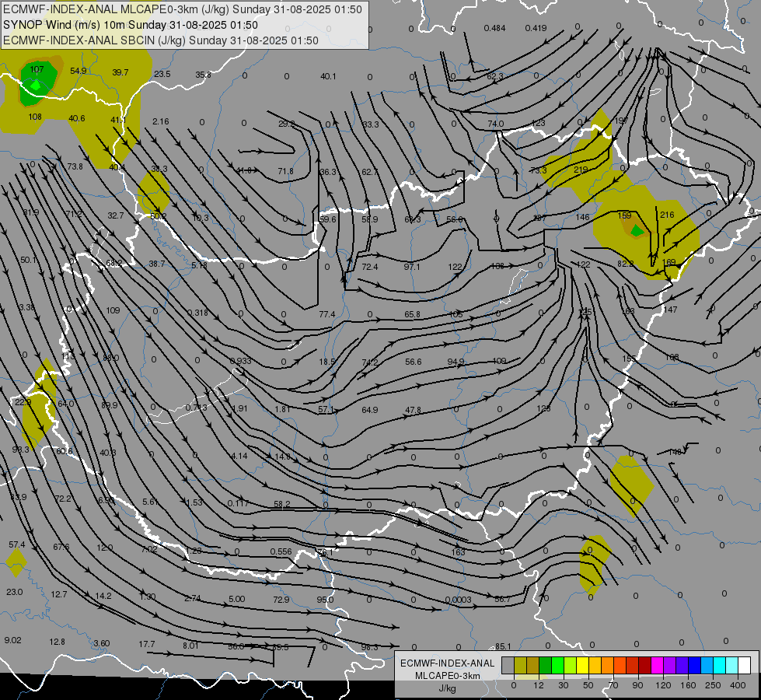Select the legend tick label 90

coord(637,685)
